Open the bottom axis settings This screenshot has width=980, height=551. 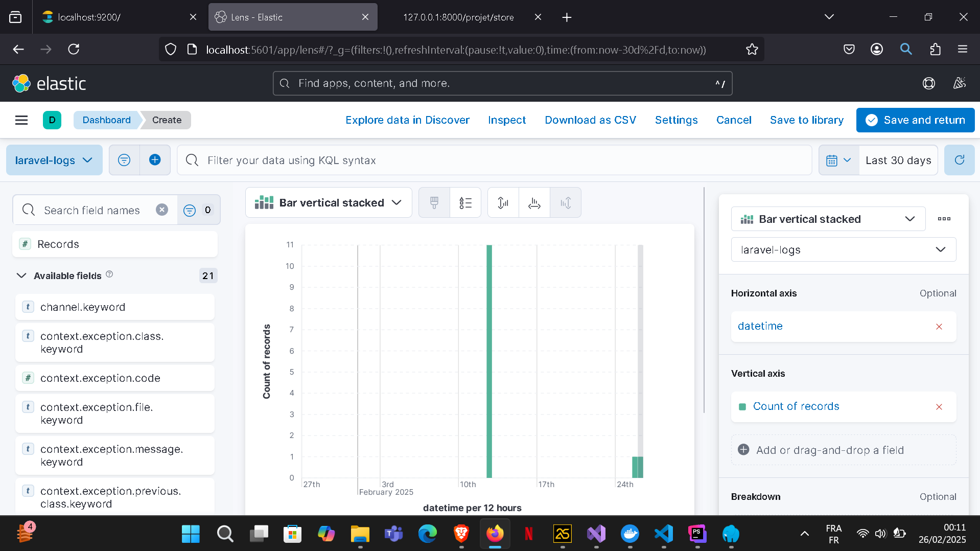534,203
